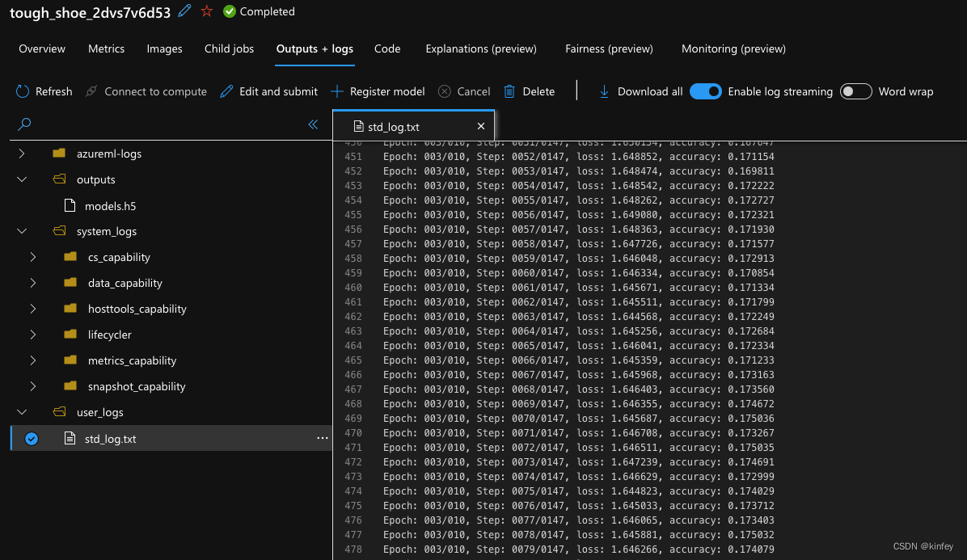Open the Code tab

(x=387, y=48)
